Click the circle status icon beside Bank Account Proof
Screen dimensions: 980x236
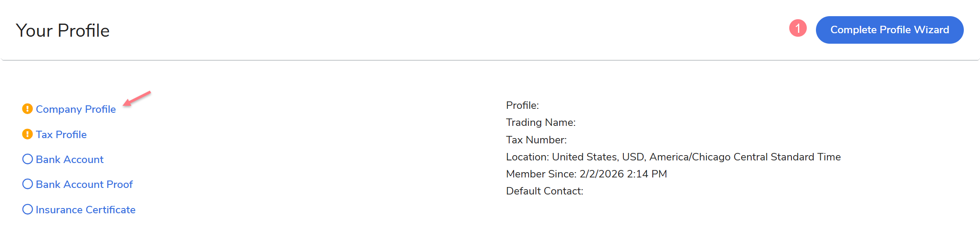(x=27, y=184)
